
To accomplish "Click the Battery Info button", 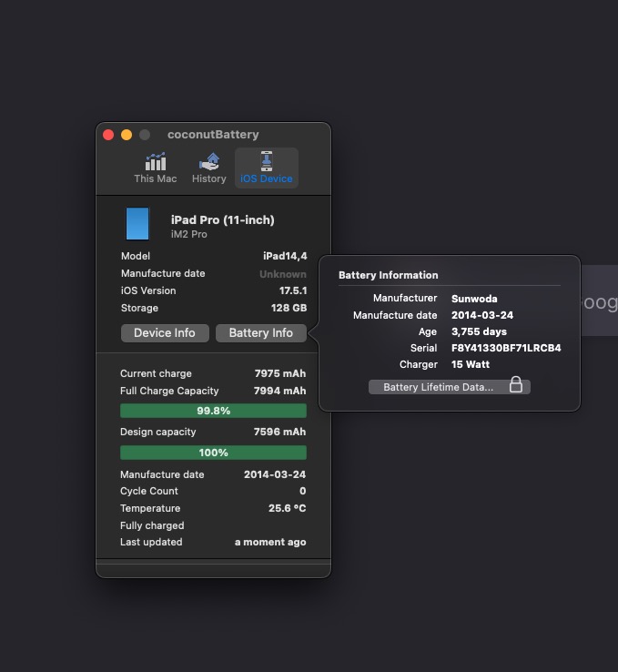I will tap(261, 333).
